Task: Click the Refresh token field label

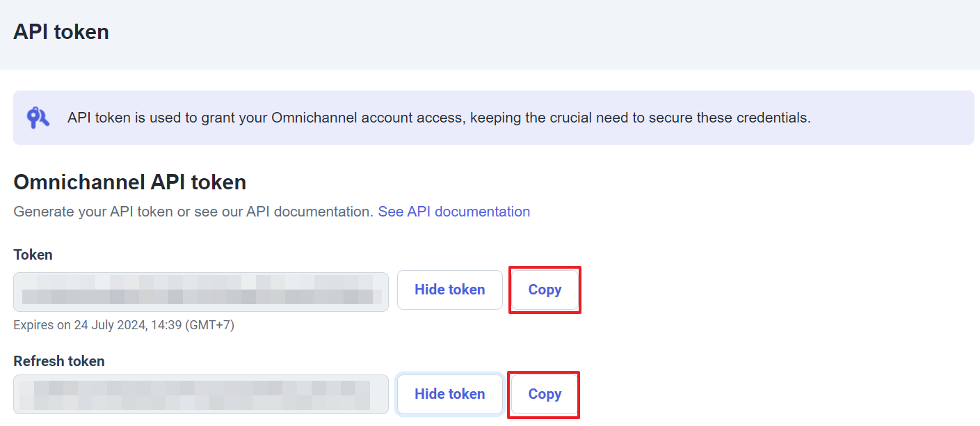Action: tap(59, 361)
